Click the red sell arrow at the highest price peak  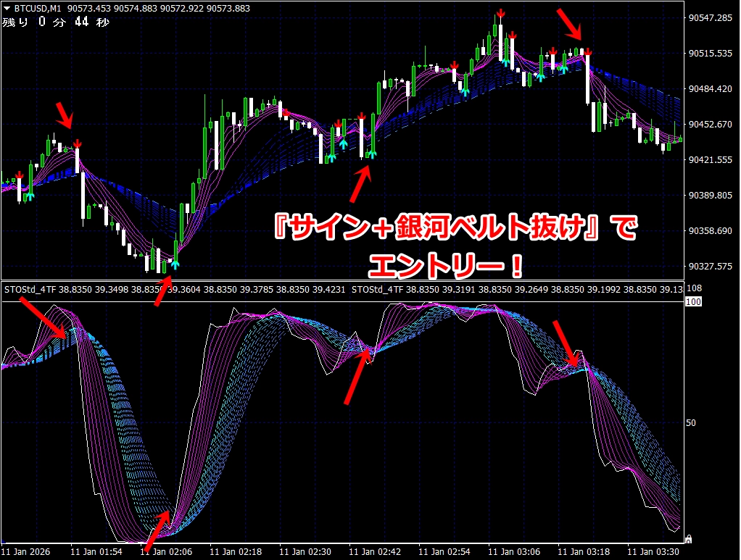501,14
